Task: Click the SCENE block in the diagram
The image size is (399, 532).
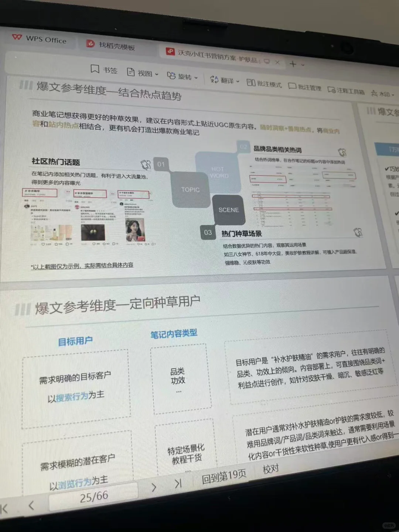Action: pyautogui.click(x=228, y=210)
